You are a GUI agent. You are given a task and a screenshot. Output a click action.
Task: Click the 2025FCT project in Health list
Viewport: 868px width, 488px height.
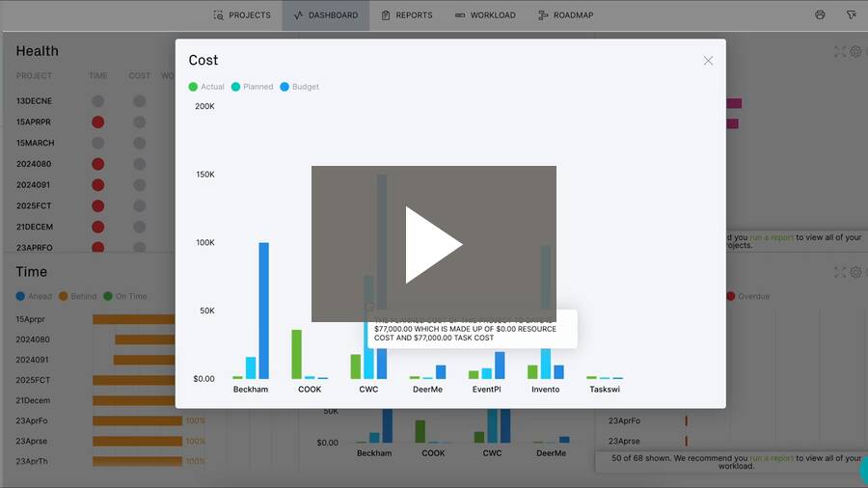34,205
